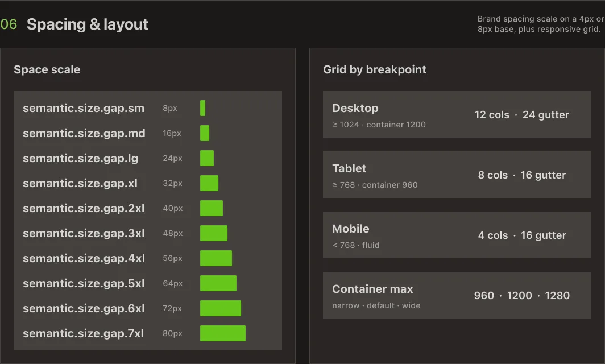The height and width of the screenshot is (364, 605).
Task: Click the 'Space scale' card title
Action: pos(47,69)
